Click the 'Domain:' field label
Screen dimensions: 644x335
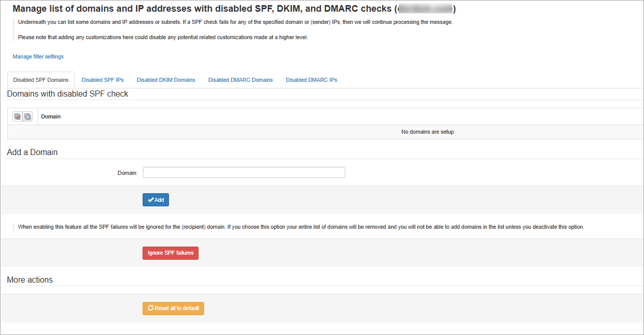coord(127,173)
